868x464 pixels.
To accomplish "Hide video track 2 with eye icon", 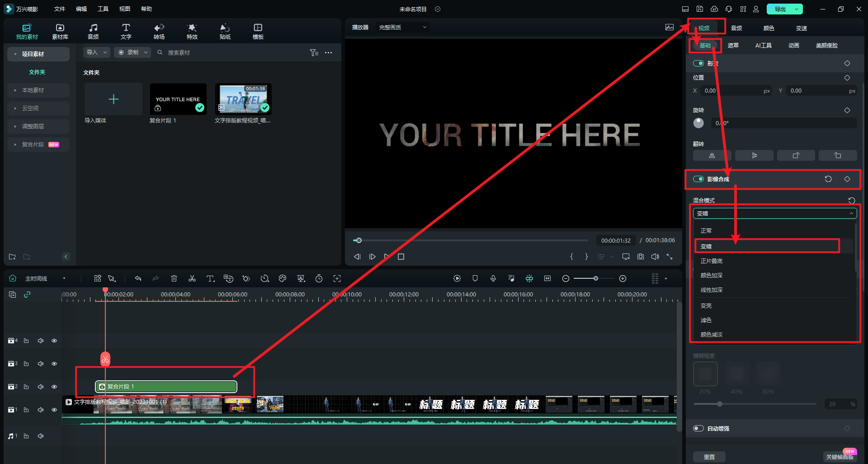I will [54, 387].
